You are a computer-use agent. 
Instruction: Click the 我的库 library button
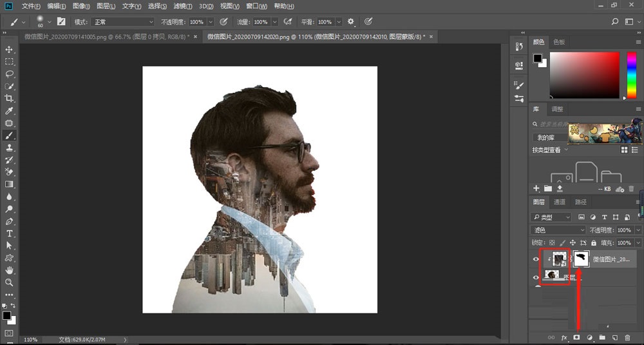(x=546, y=137)
